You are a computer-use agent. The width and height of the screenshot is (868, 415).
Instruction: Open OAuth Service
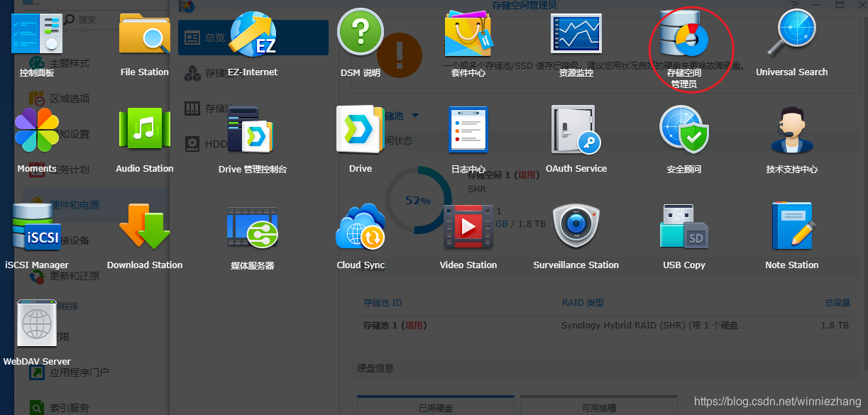(x=576, y=131)
